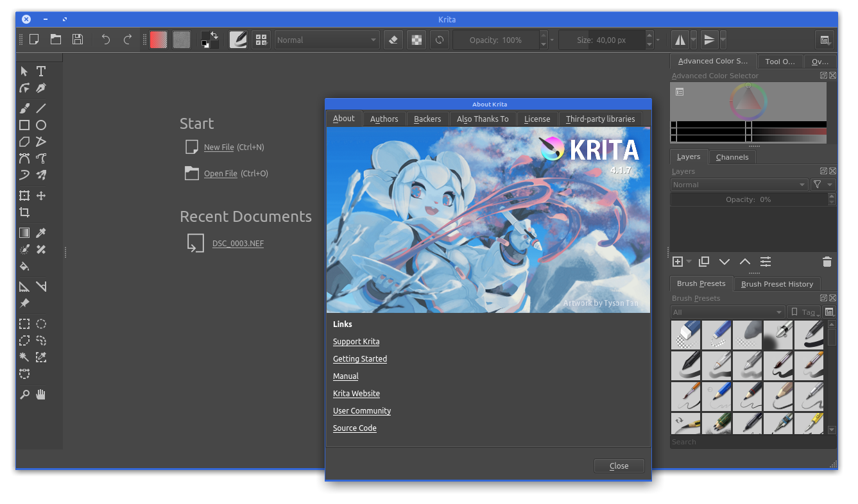Open the brush settings editor
This screenshot has width=858, height=504.
point(238,40)
